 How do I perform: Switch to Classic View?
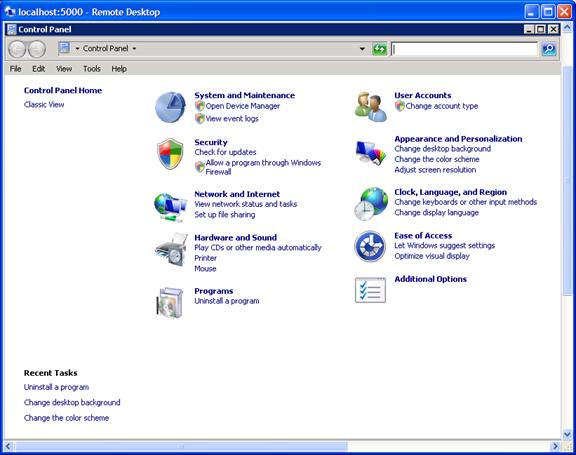[x=44, y=105]
